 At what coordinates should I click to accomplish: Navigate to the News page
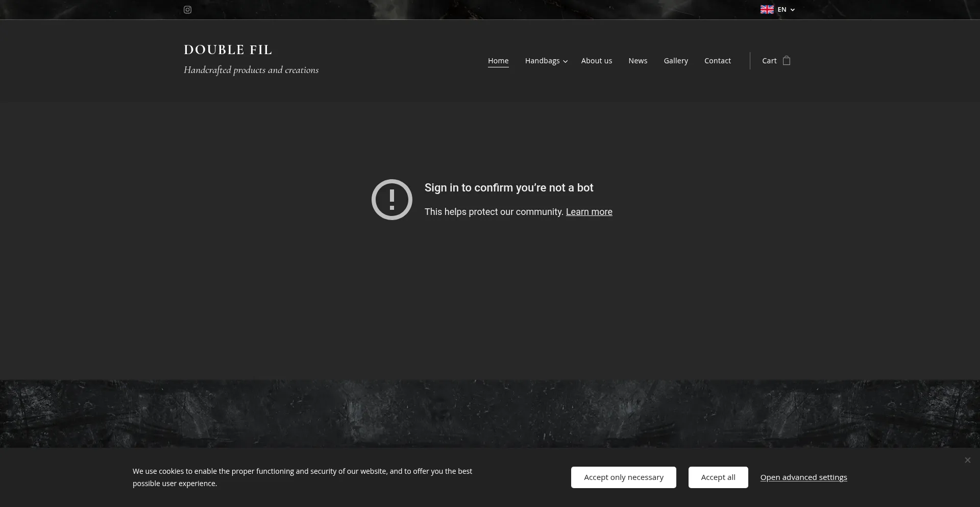tap(638, 61)
